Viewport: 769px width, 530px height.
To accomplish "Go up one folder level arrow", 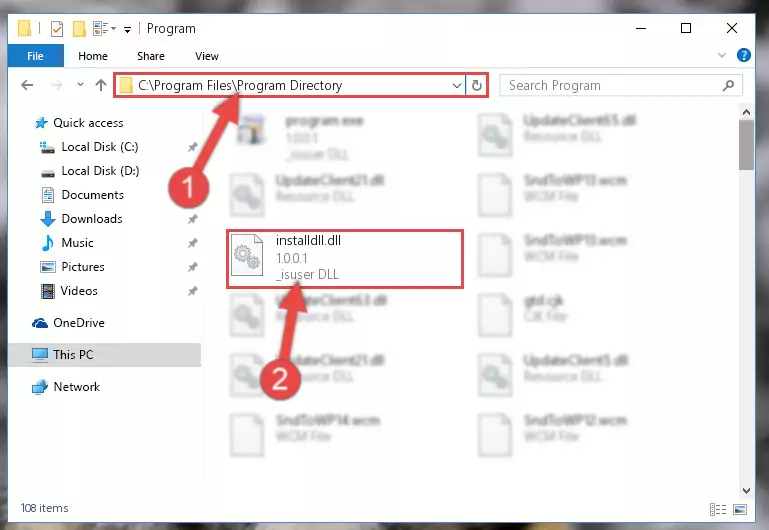I will (101, 85).
